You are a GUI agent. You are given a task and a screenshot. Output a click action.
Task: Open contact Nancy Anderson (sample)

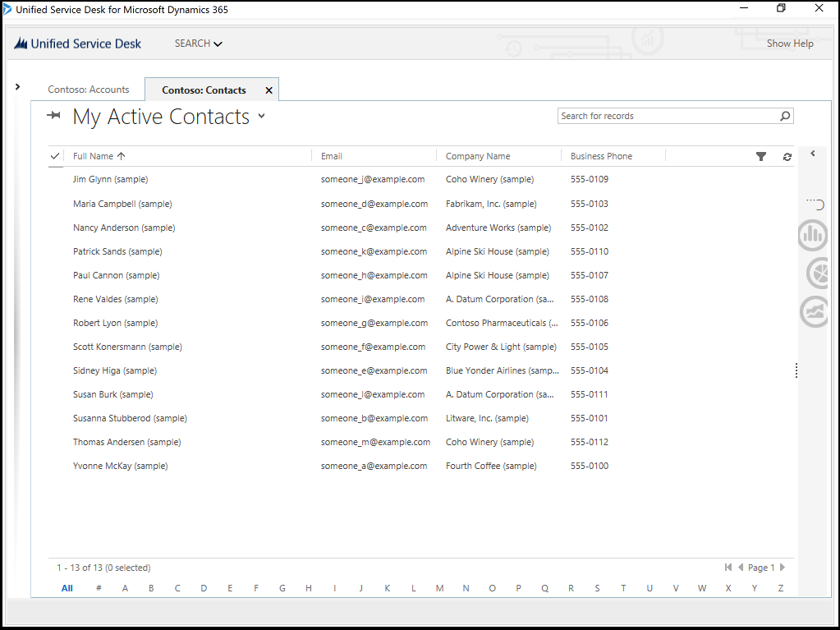point(124,228)
